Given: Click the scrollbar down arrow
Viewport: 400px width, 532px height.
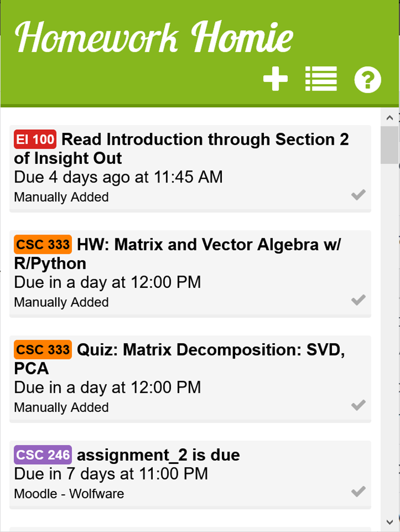Looking at the screenshot, I should [x=389, y=522].
